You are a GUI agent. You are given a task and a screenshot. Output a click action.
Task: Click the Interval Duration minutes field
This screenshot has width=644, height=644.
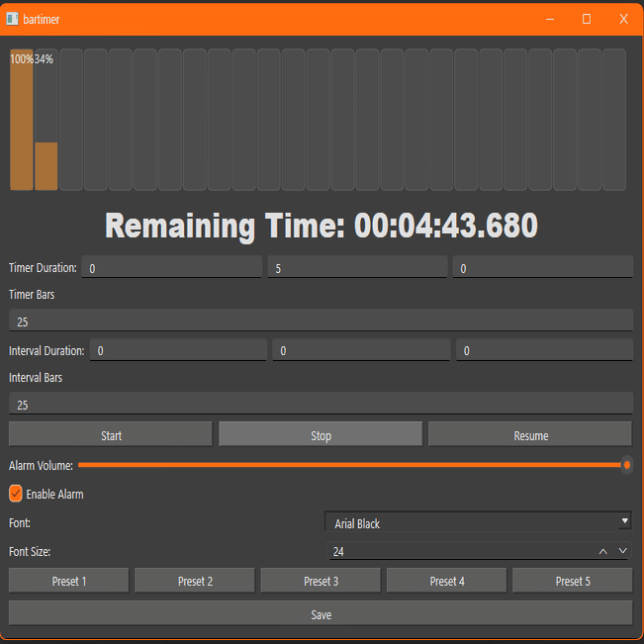[x=361, y=350]
